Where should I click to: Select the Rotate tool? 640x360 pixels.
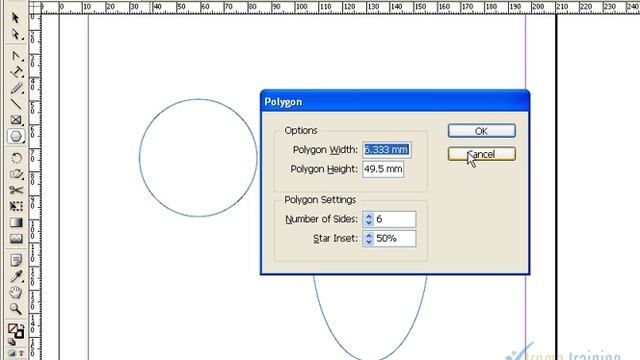[x=16, y=158]
